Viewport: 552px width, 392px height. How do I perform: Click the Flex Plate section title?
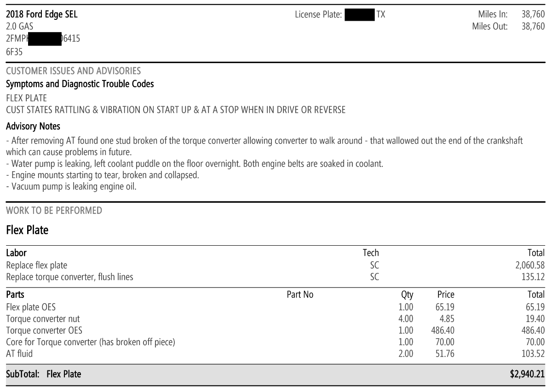coord(27,230)
